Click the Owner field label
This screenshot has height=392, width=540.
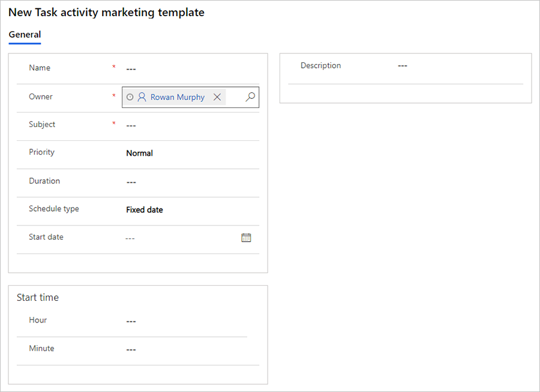tap(41, 97)
